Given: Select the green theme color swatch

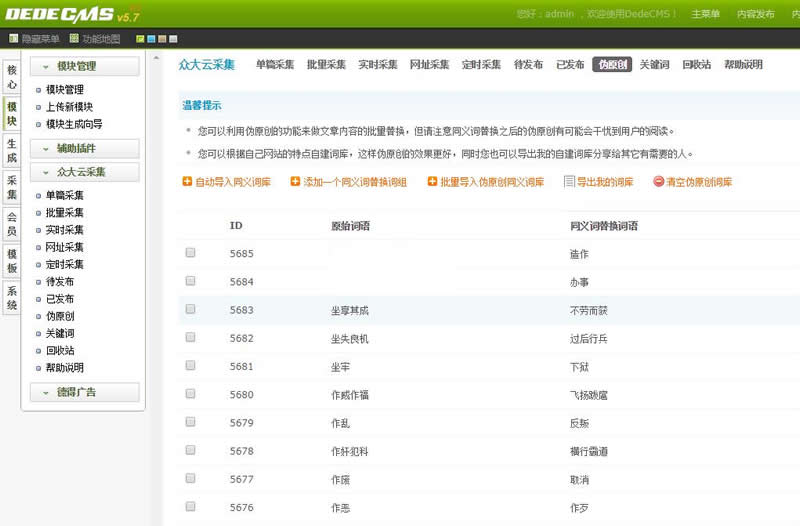Looking at the screenshot, I should point(140,39).
